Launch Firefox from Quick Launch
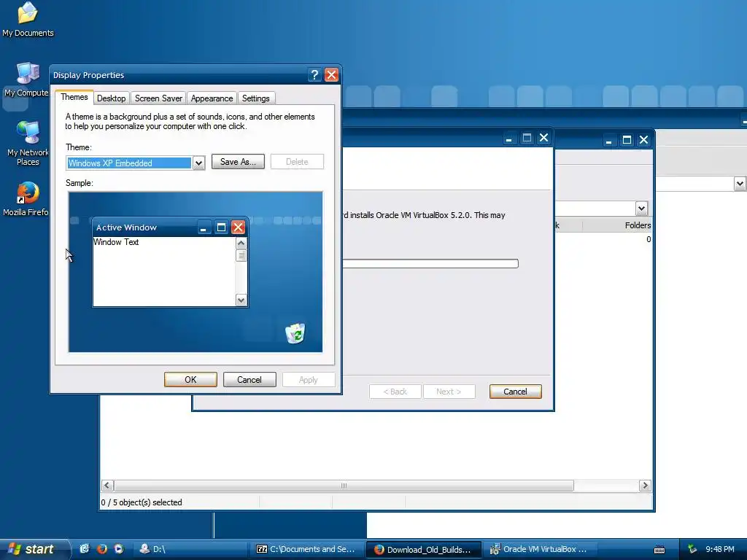The height and width of the screenshot is (560, 747). (102, 548)
